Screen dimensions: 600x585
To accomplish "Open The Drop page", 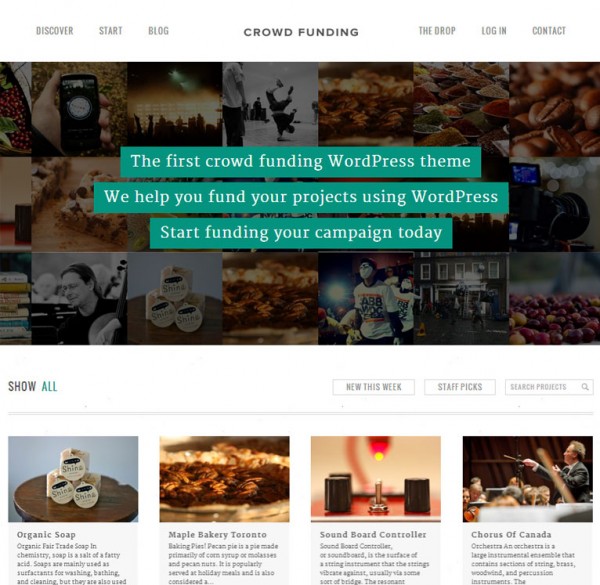I will (437, 31).
